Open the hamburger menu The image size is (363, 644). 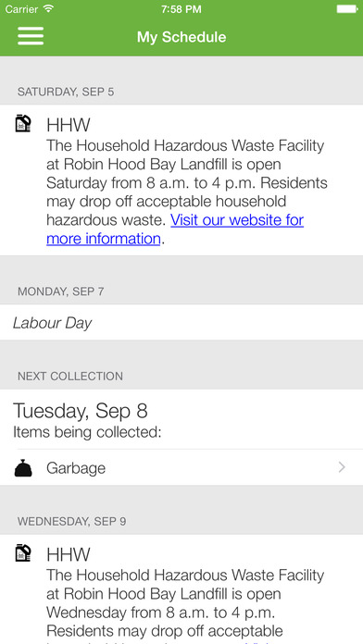point(31,36)
